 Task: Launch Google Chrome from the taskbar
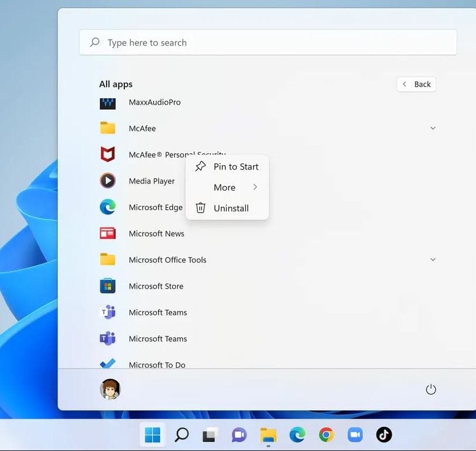[326, 435]
